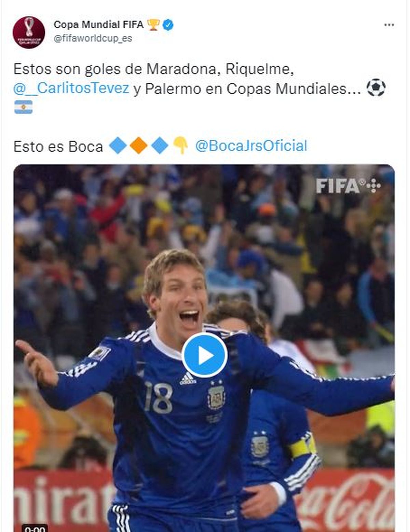
Task: Click the 'Esto es Boca' text
Action: click(x=58, y=147)
